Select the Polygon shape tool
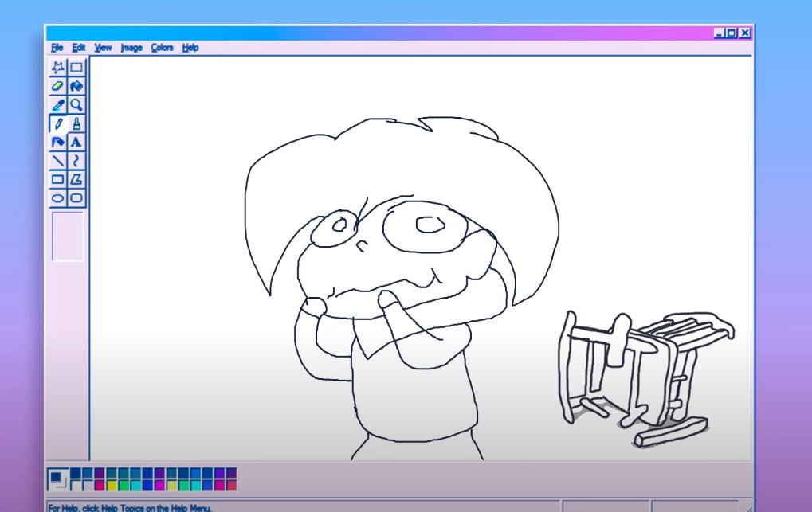 click(76, 179)
